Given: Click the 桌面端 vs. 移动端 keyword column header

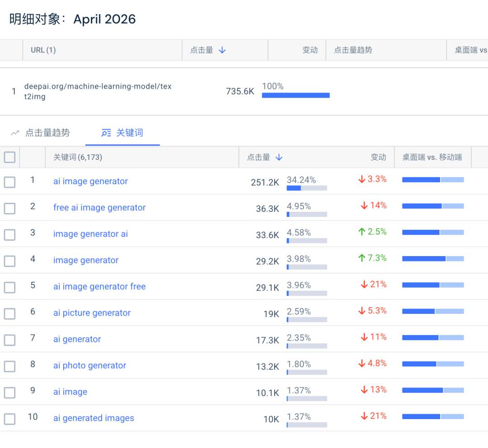Looking at the screenshot, I should point(432,158).
